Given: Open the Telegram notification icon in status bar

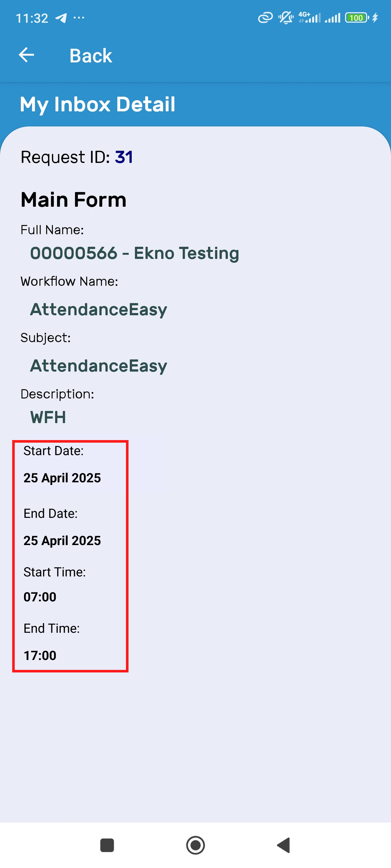Looking at the screenshot, I should coord(61,18).
